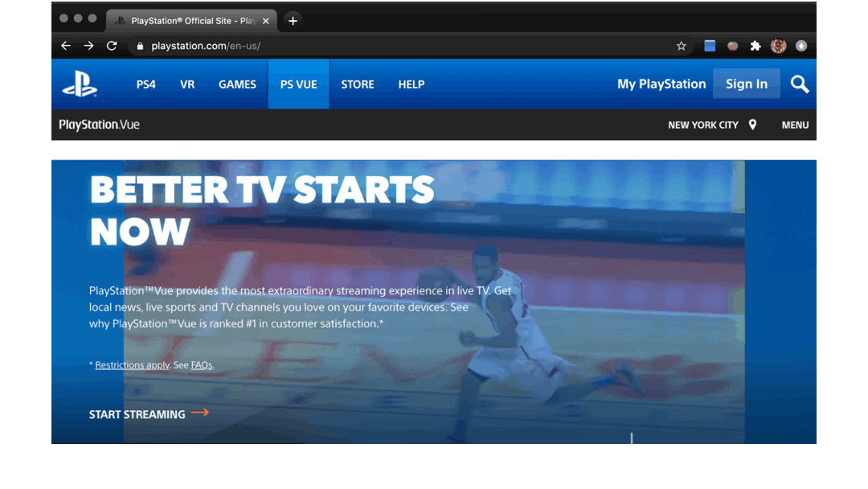Expand the MENU in Vue bar
The width and height of the screenshot is (868, 489).
click(795, 125)
